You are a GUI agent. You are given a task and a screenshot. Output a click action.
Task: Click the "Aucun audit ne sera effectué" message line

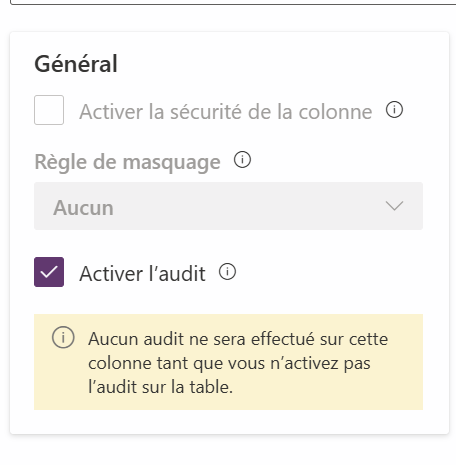pyautogui.click(x=238, y=339)
